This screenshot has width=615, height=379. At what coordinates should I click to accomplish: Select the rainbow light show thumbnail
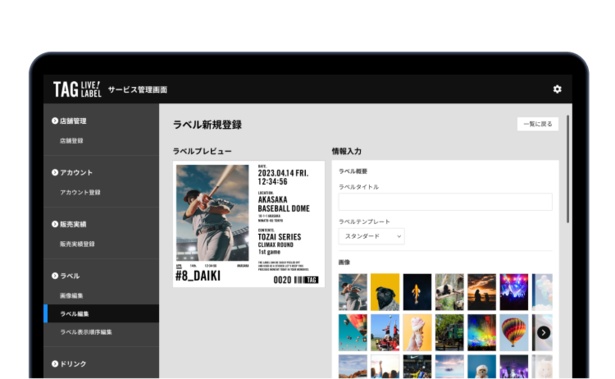(x=482, y=332)
